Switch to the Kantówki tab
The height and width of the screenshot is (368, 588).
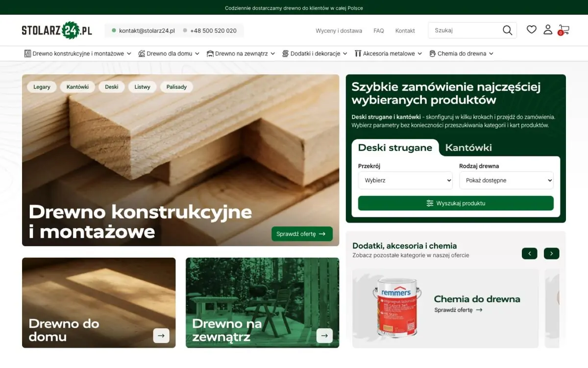[x=468, y=148]
